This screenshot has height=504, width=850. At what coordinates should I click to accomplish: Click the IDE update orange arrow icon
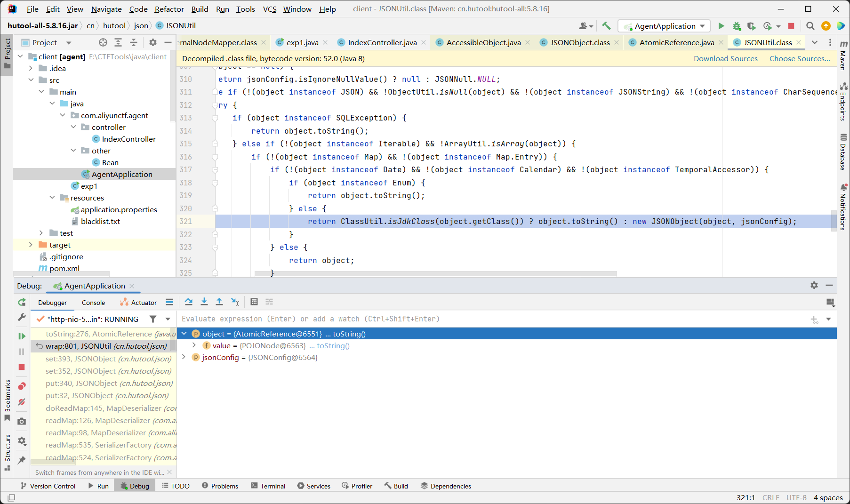pos(826,26)
